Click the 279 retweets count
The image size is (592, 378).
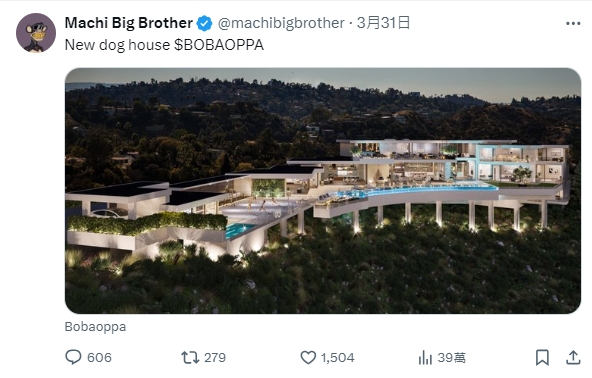point(215,358)
